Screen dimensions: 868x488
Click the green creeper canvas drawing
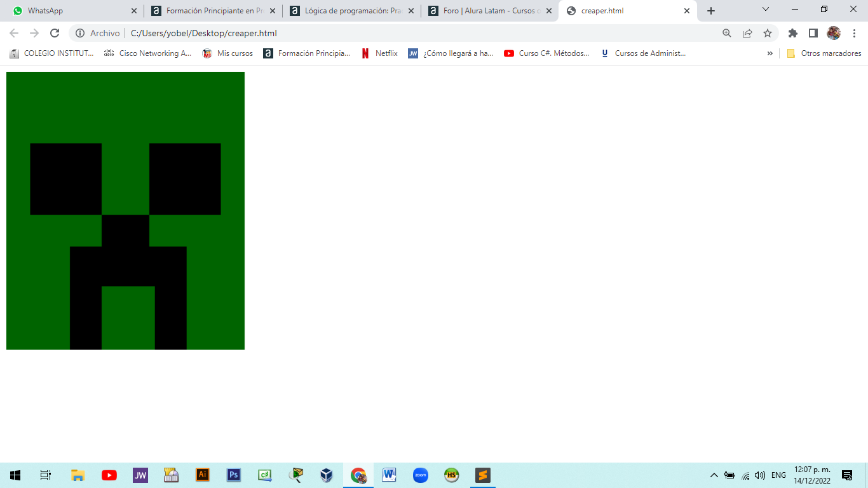click(125, 210)
